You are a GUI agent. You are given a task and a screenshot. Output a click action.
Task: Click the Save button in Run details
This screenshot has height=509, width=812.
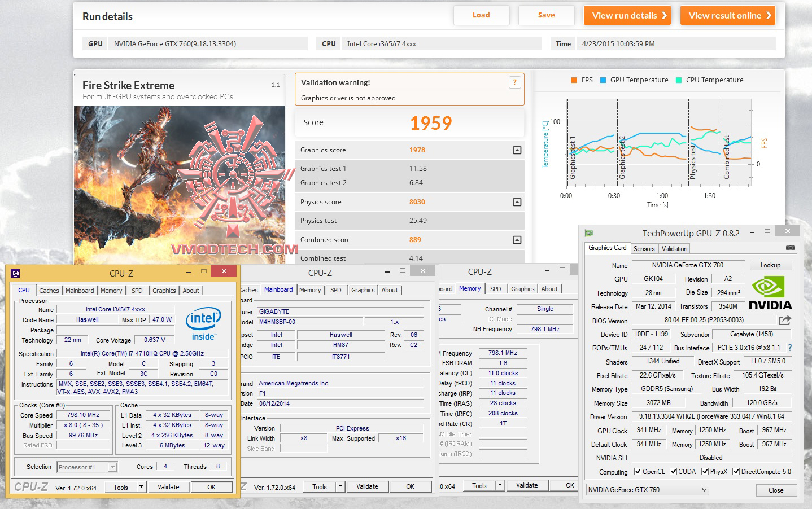click(x=546, y=15)
